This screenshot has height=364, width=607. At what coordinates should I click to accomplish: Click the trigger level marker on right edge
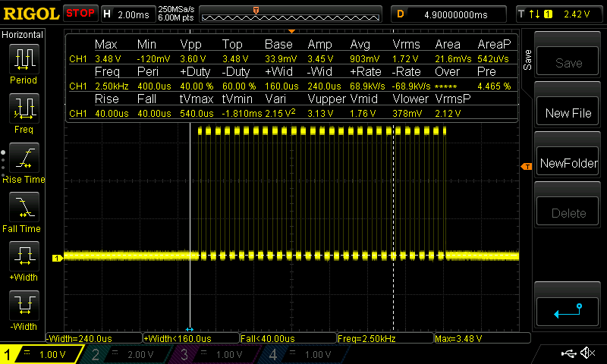527,166
